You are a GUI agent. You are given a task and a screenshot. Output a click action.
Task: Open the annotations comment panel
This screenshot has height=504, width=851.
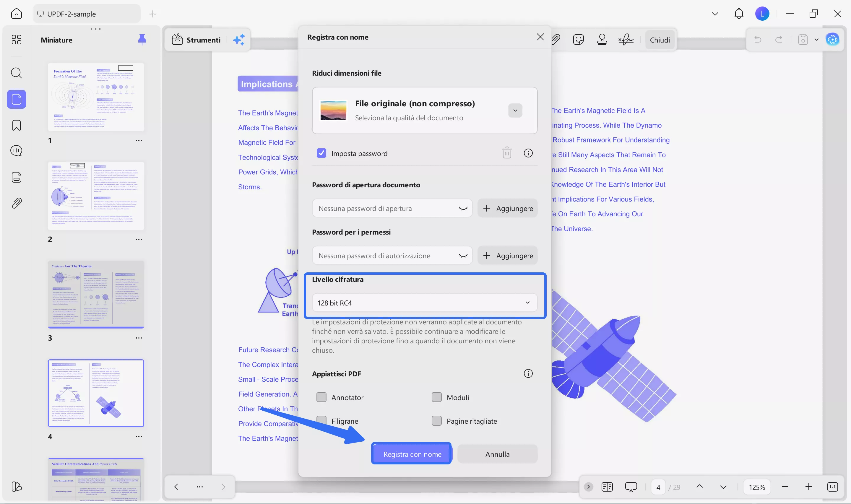[x=16, y=150]
